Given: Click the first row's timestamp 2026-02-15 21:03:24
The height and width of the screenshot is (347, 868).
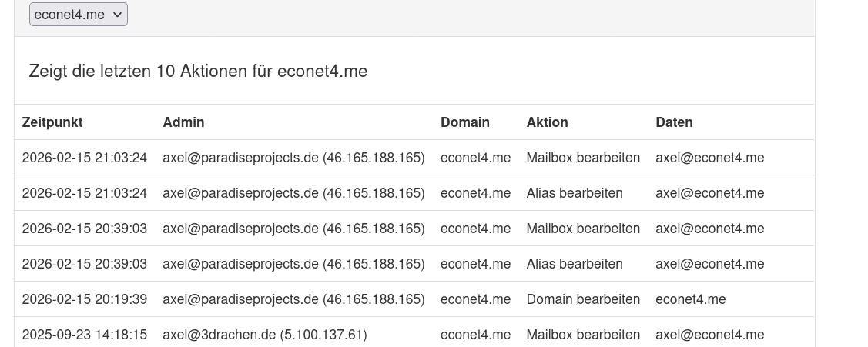Looking at the screenshot, I should (x=84, y=158).
